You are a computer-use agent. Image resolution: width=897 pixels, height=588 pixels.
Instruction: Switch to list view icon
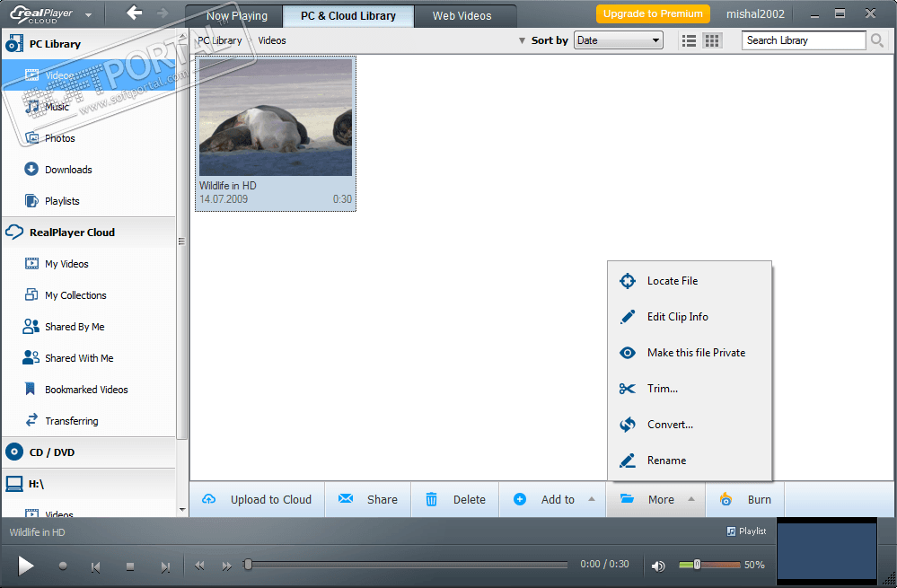point(689,40)
